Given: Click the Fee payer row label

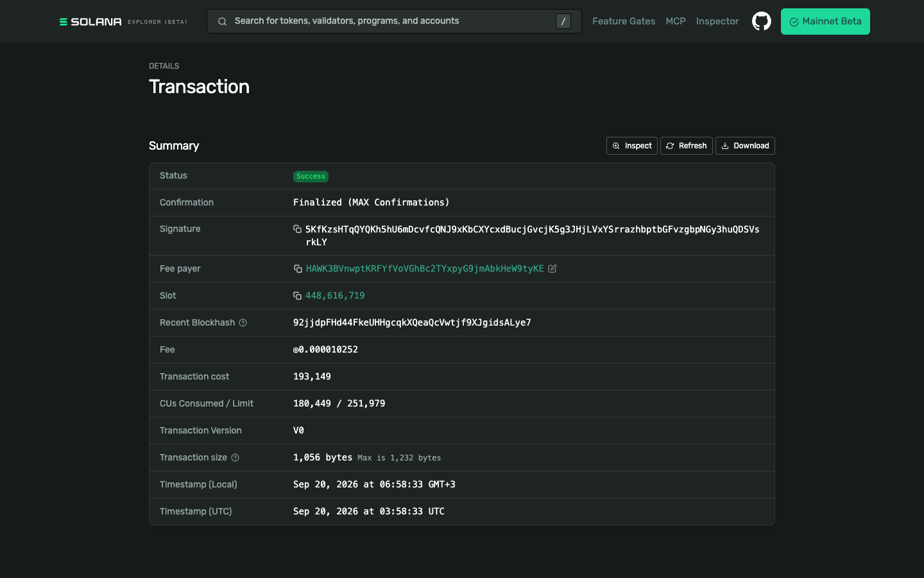Looking at the screenshot, I should click(x=180, y=268).
